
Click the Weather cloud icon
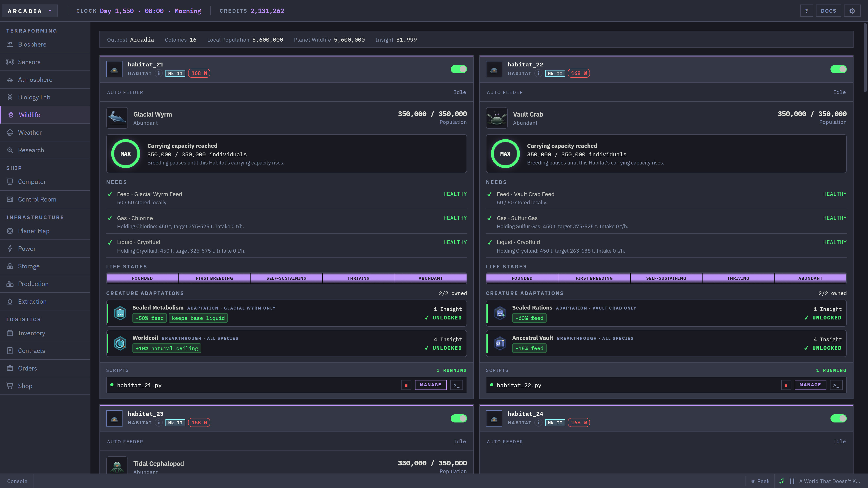tap(10, 132)
